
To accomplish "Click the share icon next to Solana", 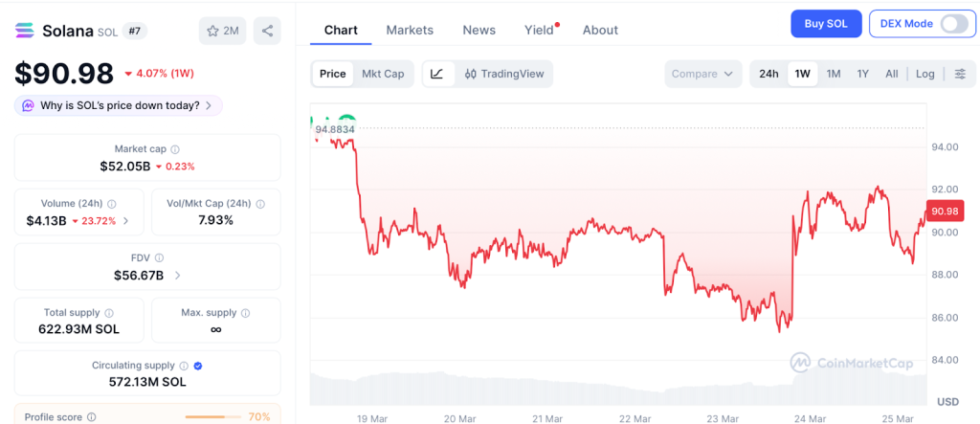I will coord(267,31).
